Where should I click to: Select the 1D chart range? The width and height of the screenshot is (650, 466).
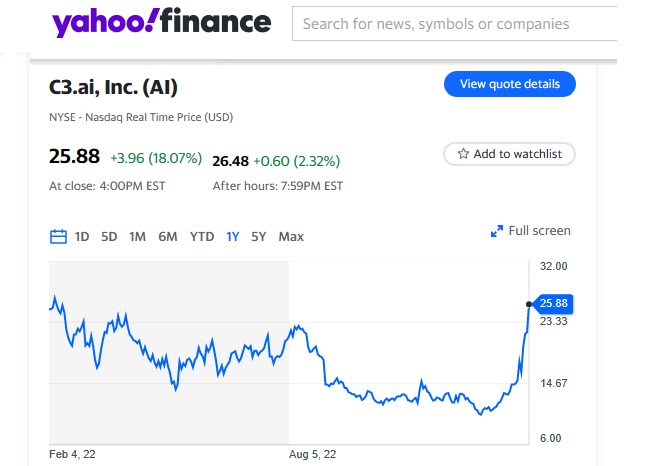coord(82,237)
